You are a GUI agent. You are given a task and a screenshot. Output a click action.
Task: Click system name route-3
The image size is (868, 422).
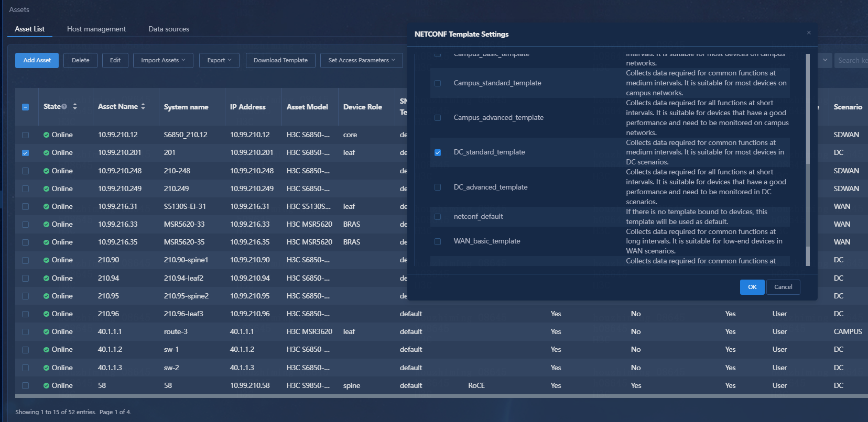pyautogui.click(x=176, y=332)
